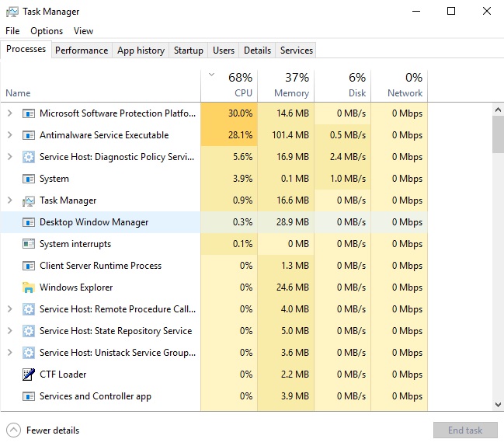
Task: Click the Diagnostic Policy Service gear icon
Action: point(29,157)
